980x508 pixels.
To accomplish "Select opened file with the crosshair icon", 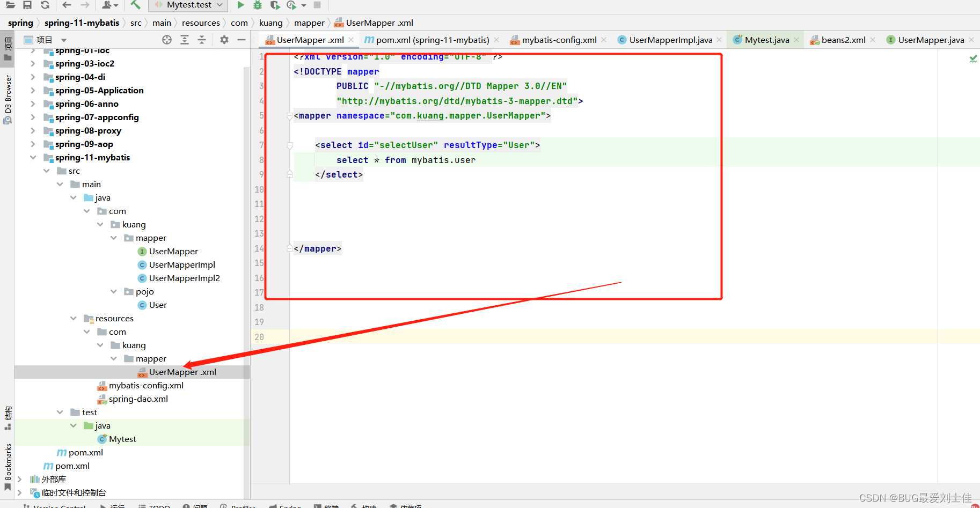I will pos(166,39).
